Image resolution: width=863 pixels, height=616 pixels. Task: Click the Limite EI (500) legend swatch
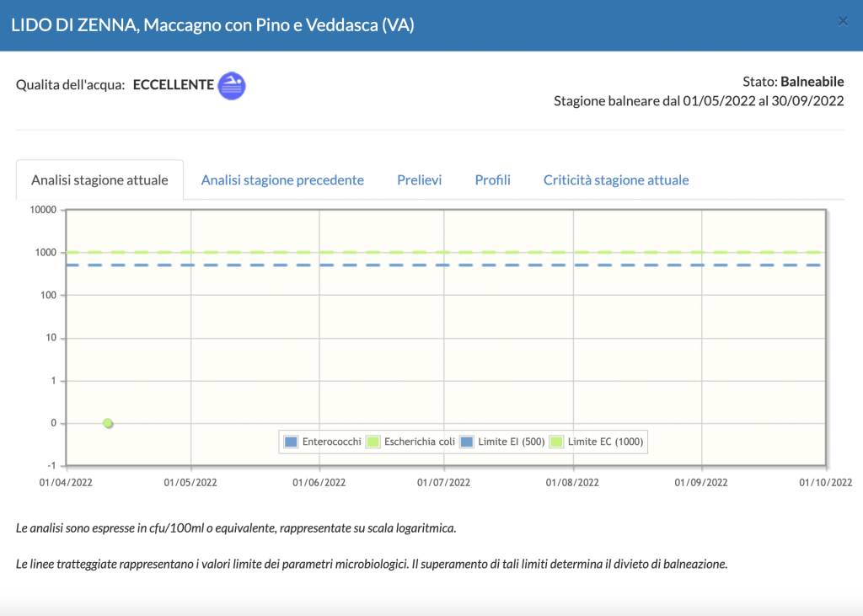tap(467, 442)
